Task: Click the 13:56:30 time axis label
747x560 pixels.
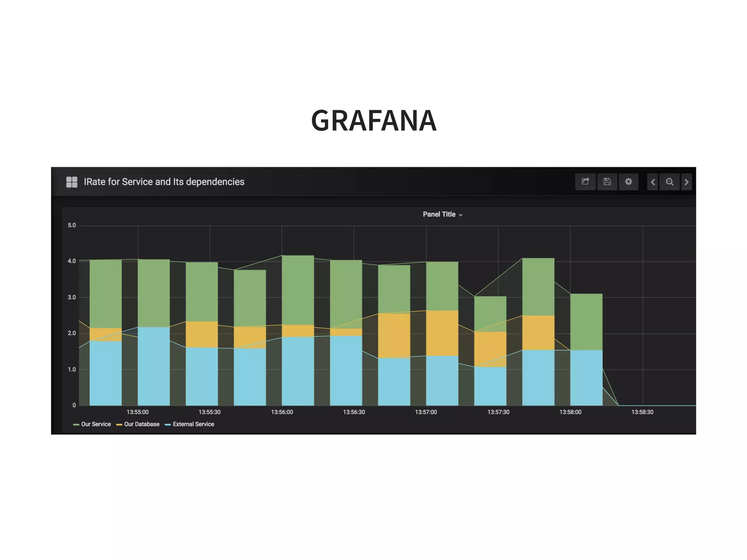Action: [354, 412]
